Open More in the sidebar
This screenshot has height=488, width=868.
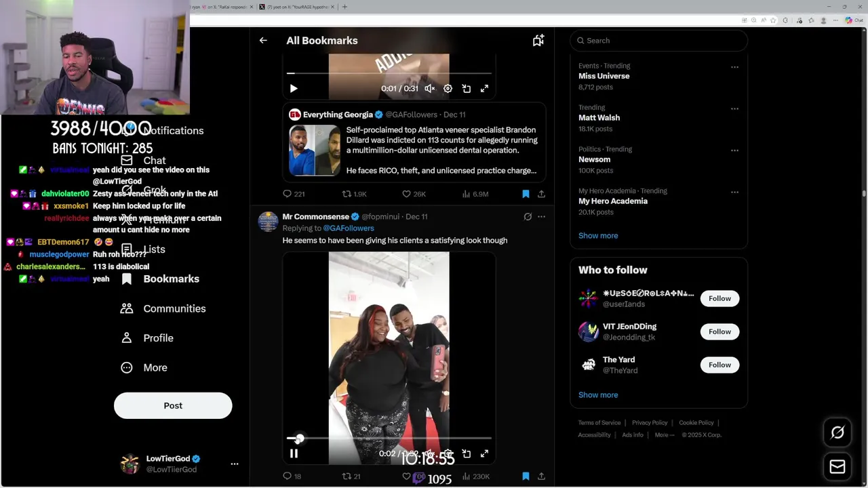(x=144, y=367)
